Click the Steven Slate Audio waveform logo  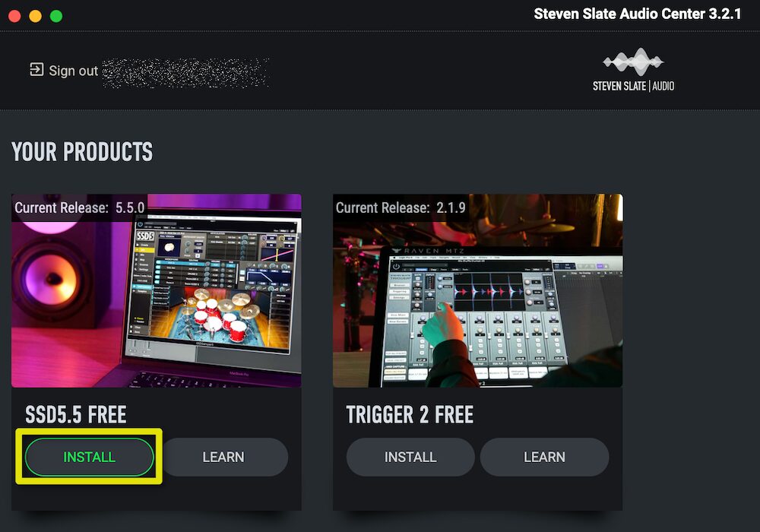coord(633,62)
